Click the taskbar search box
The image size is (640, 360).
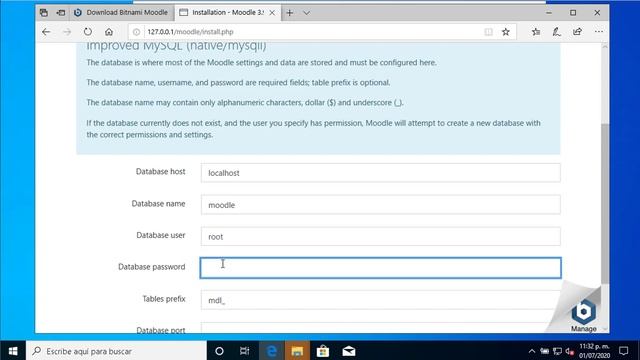click(x=116, y=351)
